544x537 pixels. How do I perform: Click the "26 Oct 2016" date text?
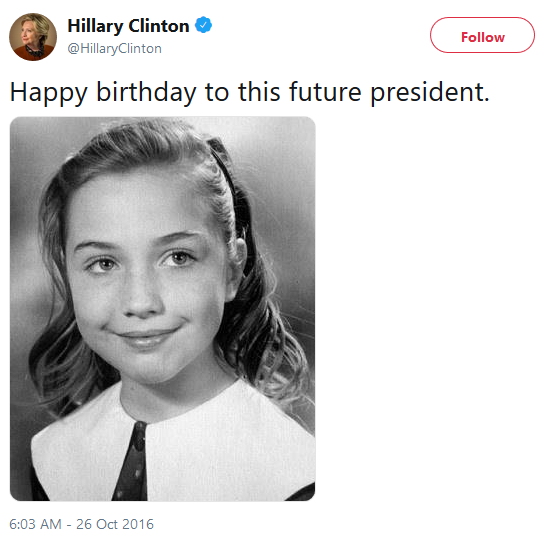point(115,524)
